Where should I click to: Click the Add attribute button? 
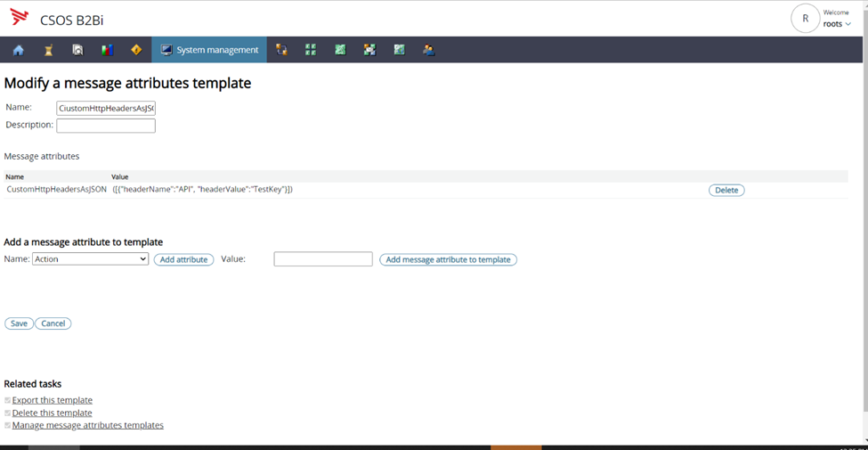point(183,260)
